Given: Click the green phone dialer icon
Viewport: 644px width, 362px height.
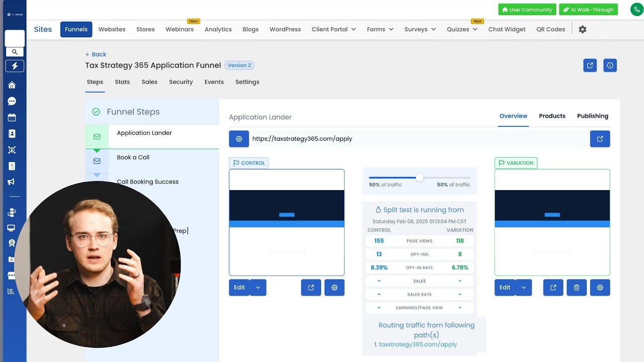Looking at the screenshot, I should [x=637, y=9].
